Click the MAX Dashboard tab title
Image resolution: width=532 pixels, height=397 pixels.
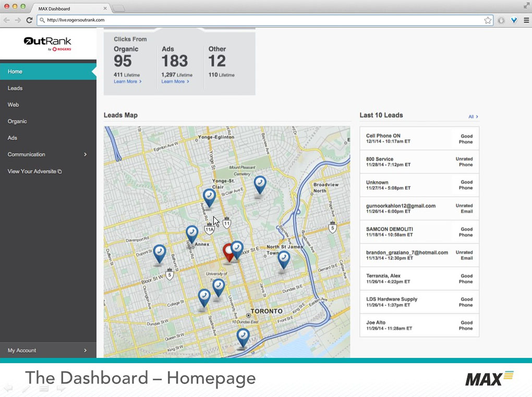pyautogui.click(x=54, y=8)
